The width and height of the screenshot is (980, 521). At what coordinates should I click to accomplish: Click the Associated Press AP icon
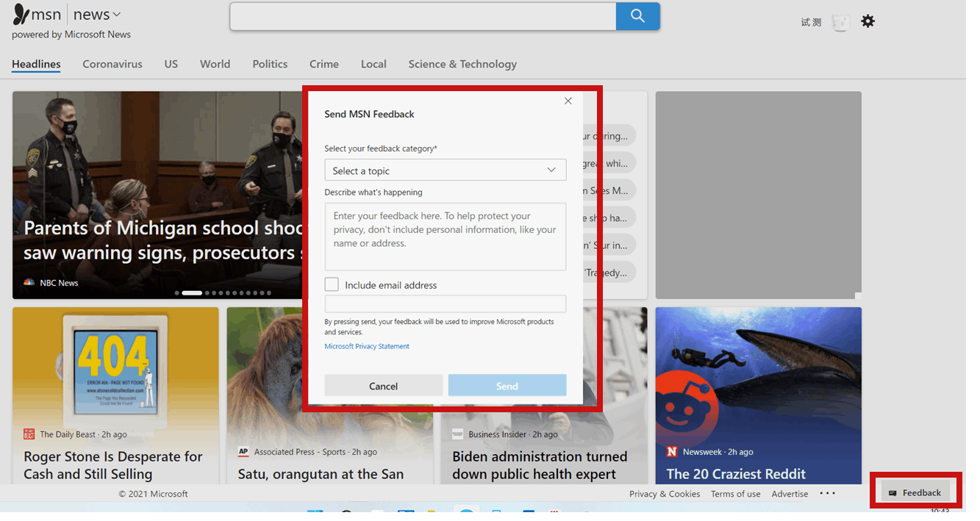click(x=243, y=452)
